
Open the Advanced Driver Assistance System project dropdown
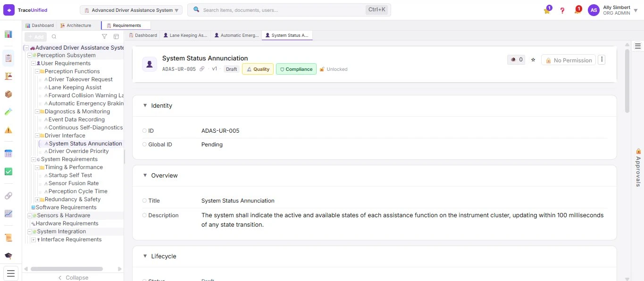[x=131, y=10]
